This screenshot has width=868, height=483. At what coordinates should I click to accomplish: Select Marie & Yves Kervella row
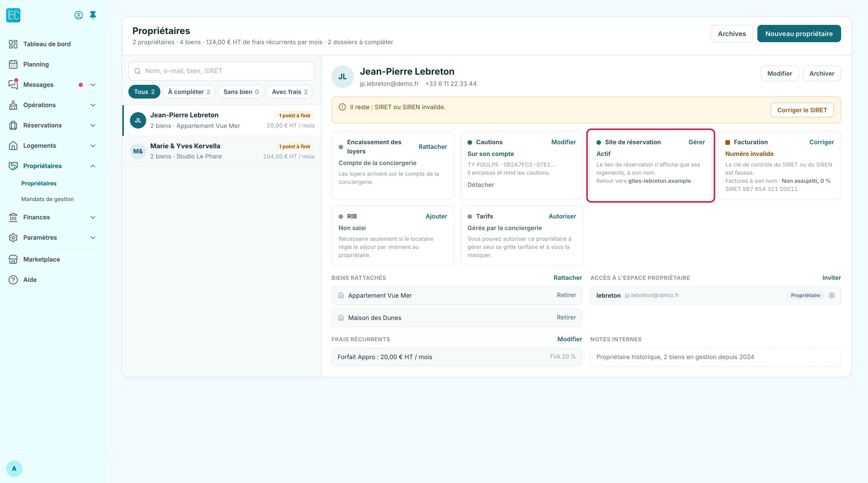pos(222,151)
